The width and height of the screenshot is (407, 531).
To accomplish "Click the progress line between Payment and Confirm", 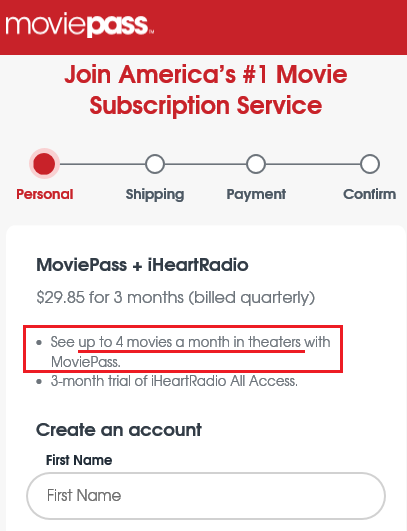I will (313, 164).
